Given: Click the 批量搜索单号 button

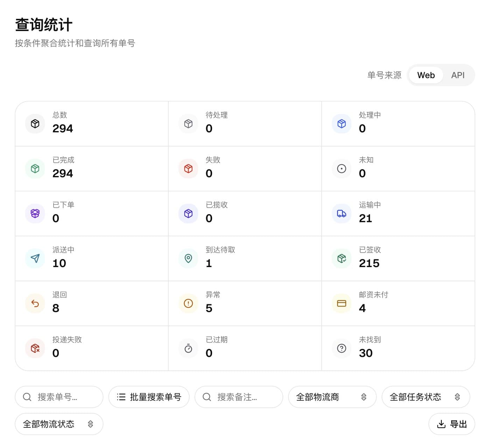Looking at the screenshot, I should [x=149, y=397].
